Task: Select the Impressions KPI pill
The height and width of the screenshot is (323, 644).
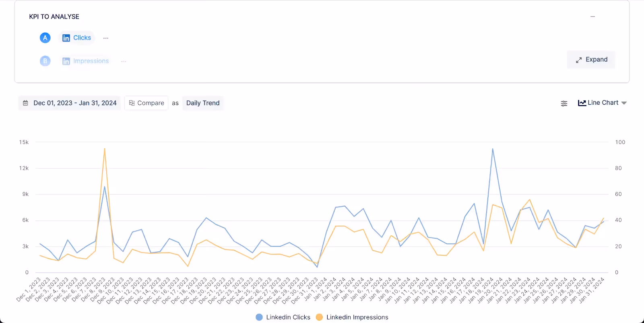Action: 85,61
